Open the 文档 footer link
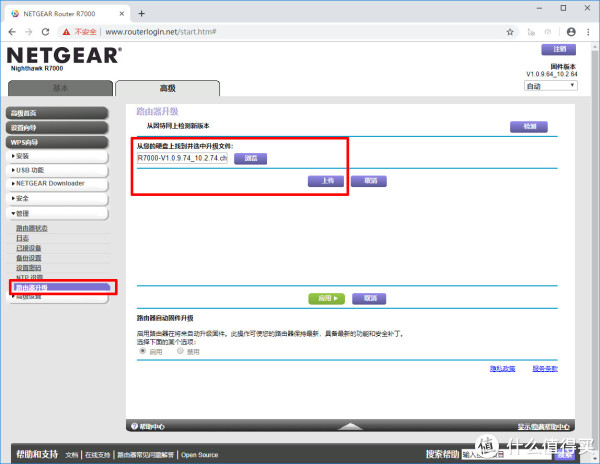 (x=72, y=455)
